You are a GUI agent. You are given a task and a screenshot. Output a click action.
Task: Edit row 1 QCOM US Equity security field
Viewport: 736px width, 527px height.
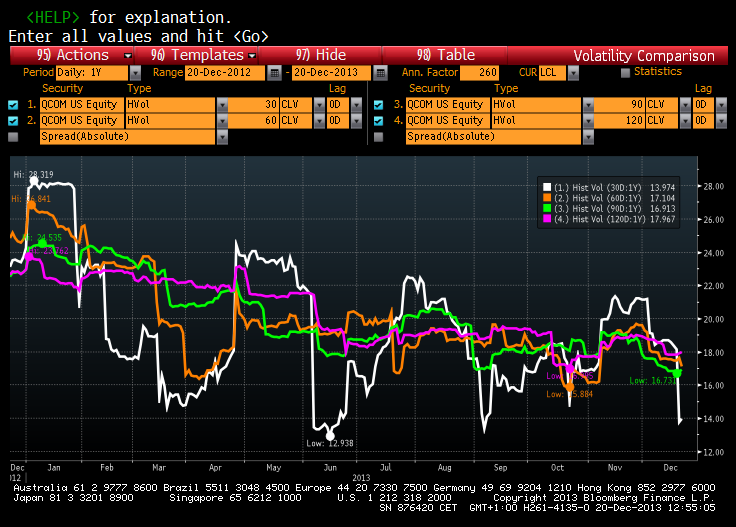(x=82, y=105)
